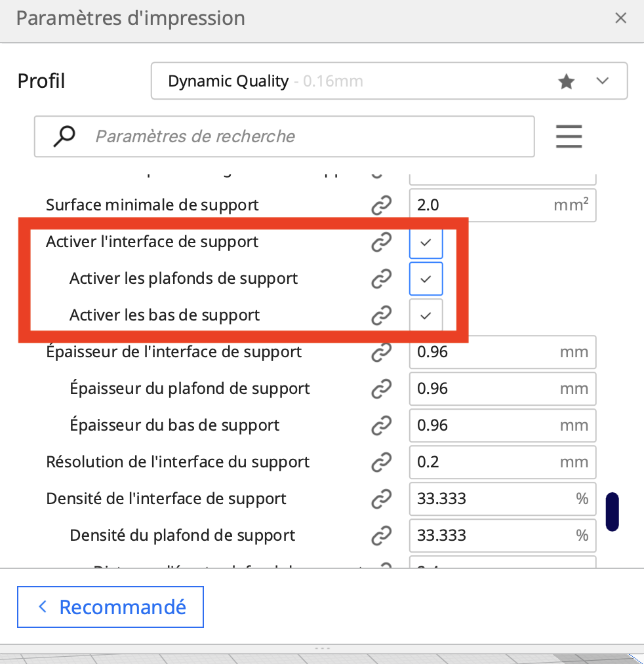Click the Recommandé back button

[x=110, y=607]
